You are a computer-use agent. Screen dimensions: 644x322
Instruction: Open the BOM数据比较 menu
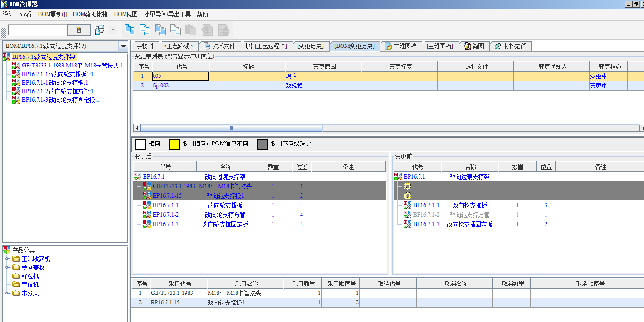[90, 14]
